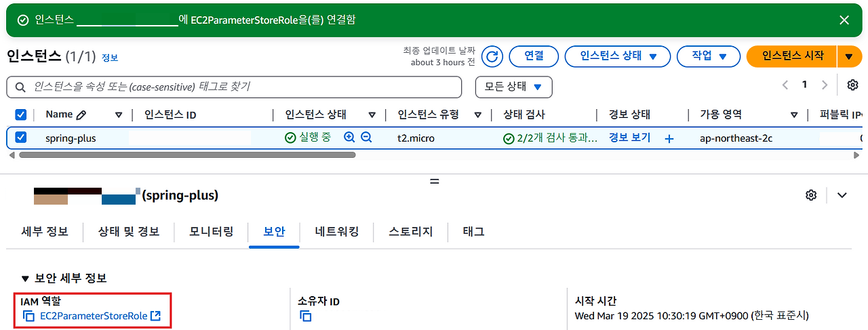Open table preferences gear icon
868x330 pixels.
[852, 85]
